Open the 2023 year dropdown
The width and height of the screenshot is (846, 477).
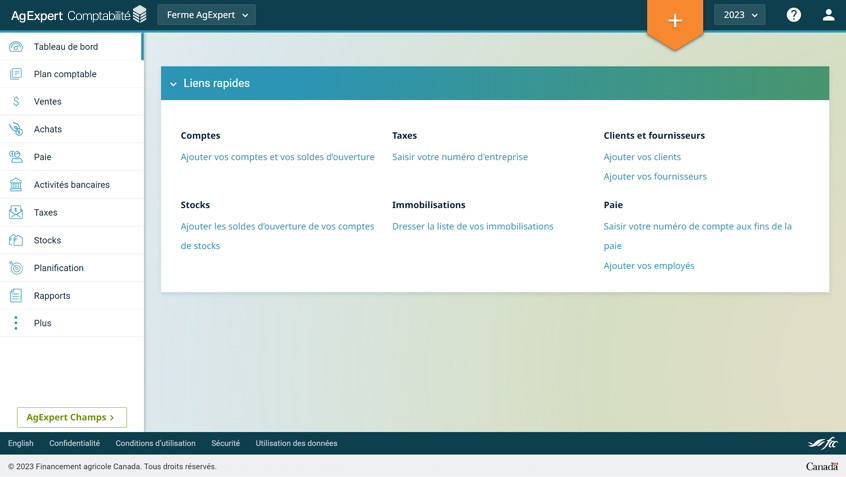tap(740, 15)
